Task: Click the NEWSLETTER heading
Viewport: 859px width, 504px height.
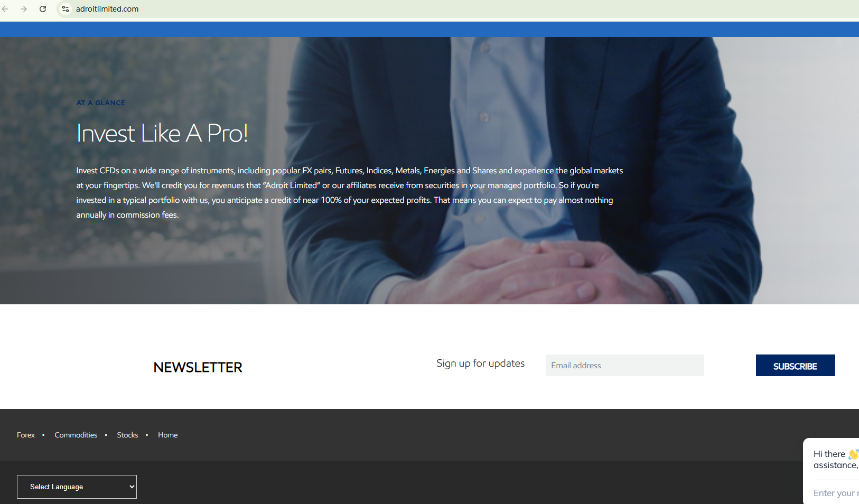Action: coord(198,367)
